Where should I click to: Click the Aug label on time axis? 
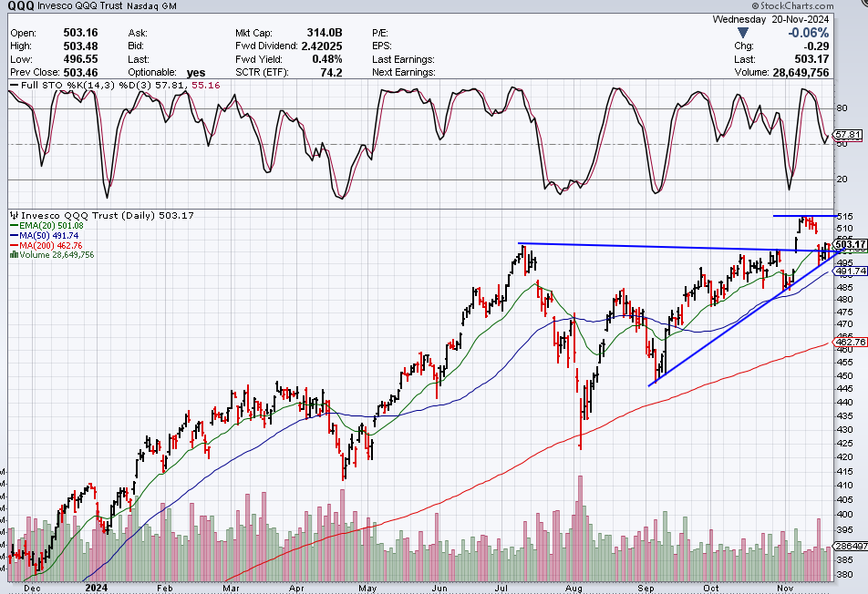[x=573, y=588]
